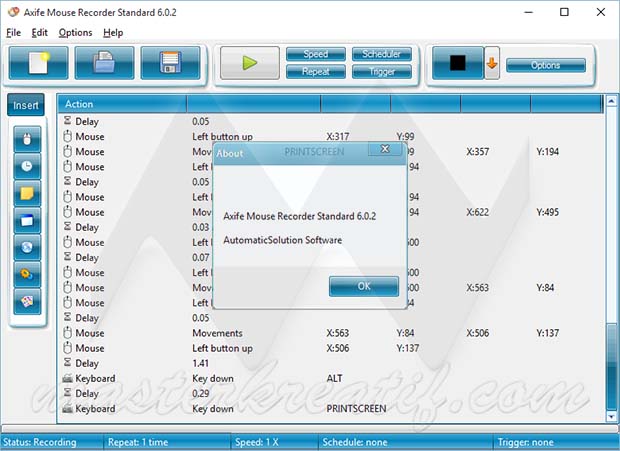Create a new recording file
620x451 pixels.
pos(38,63)
